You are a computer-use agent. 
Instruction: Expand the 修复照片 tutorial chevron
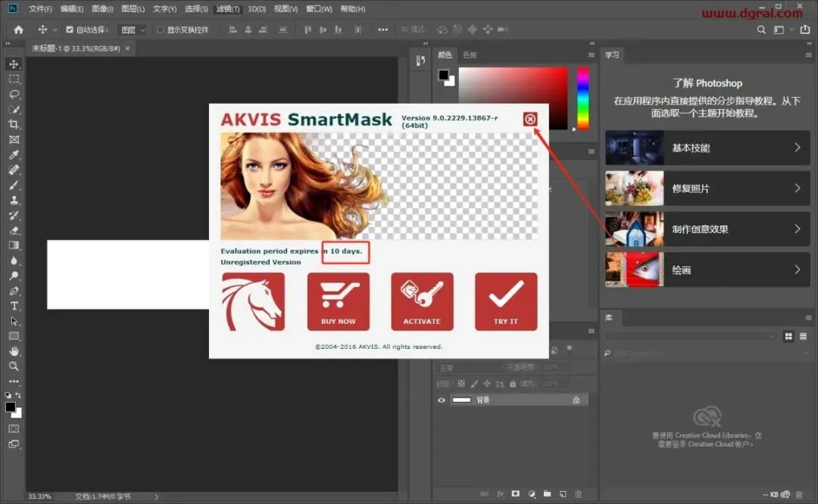tap(797, 188)
